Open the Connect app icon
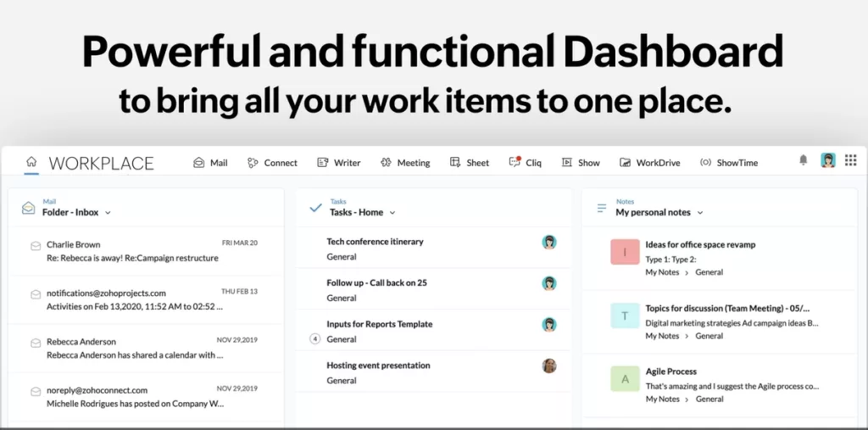868x430 pixels. [x=253, y=162]
